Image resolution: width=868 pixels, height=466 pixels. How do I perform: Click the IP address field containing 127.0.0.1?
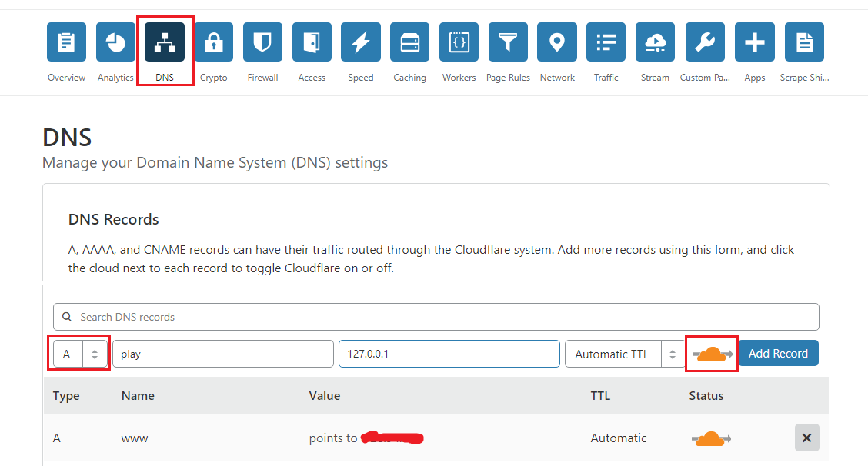(x=449, y=354)
